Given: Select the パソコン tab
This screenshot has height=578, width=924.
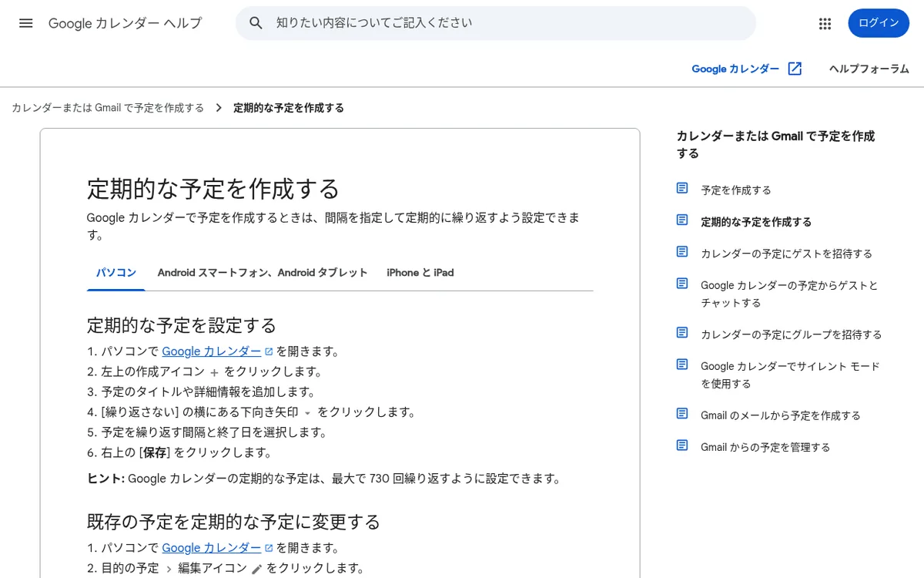Looking at the screenshot, I should [116, 273].
